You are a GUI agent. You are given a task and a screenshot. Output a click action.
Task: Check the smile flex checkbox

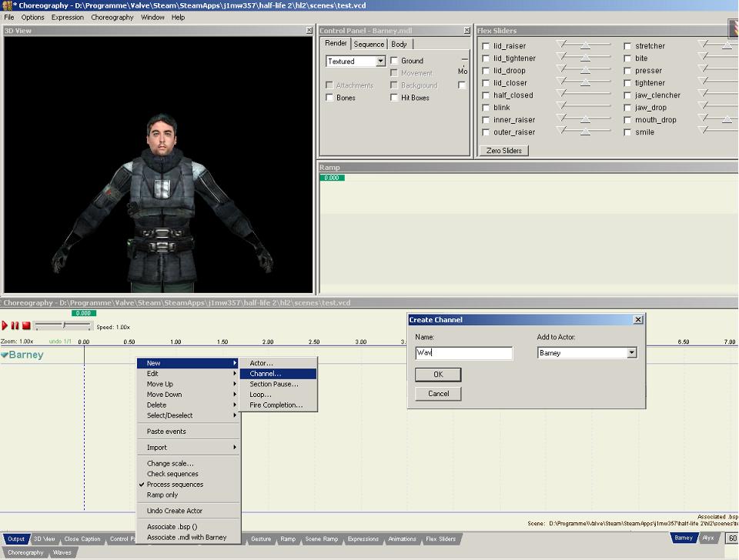pyautogui.click(x=627, y=132)
